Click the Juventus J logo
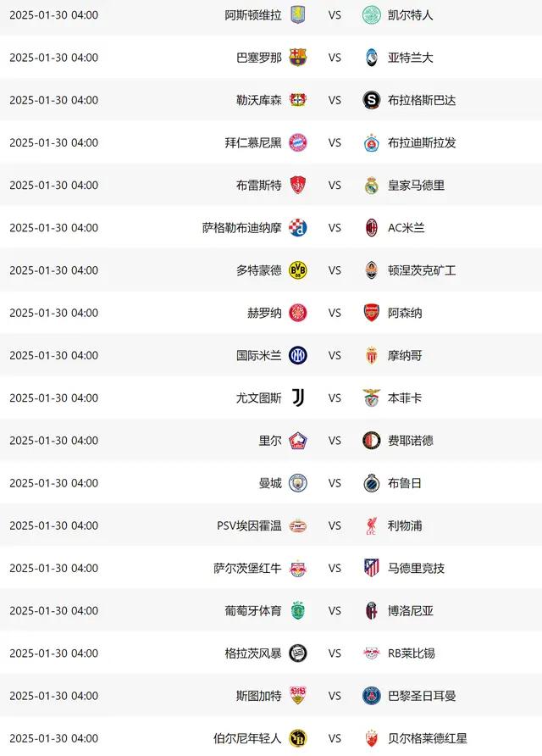 297,398
